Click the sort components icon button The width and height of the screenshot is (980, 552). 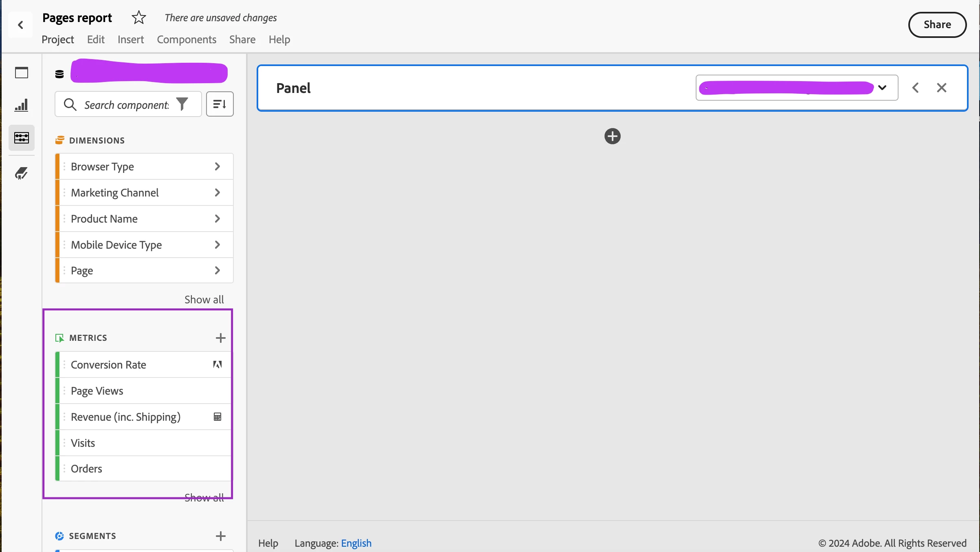tap(220, 104)
